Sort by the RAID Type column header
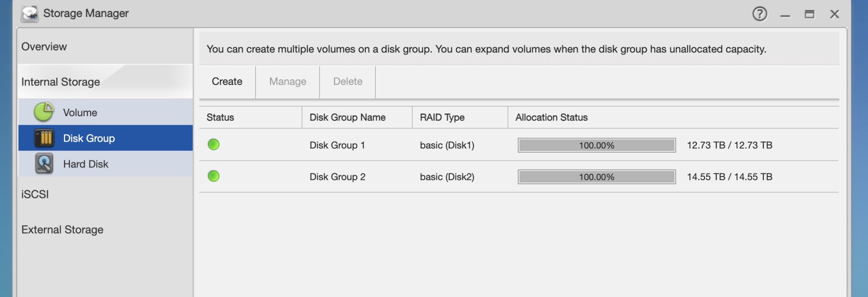Image resolution: width=868 pixels, height=297 pixels. [x=442, y=117]
